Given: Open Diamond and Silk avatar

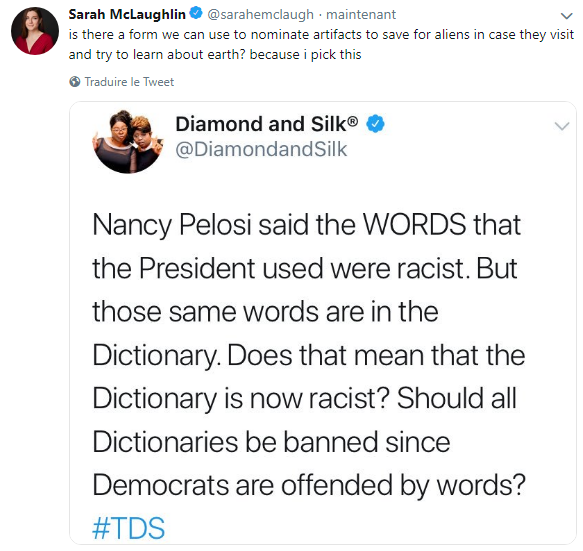Looking at the screenshot, I should (127, 141).
